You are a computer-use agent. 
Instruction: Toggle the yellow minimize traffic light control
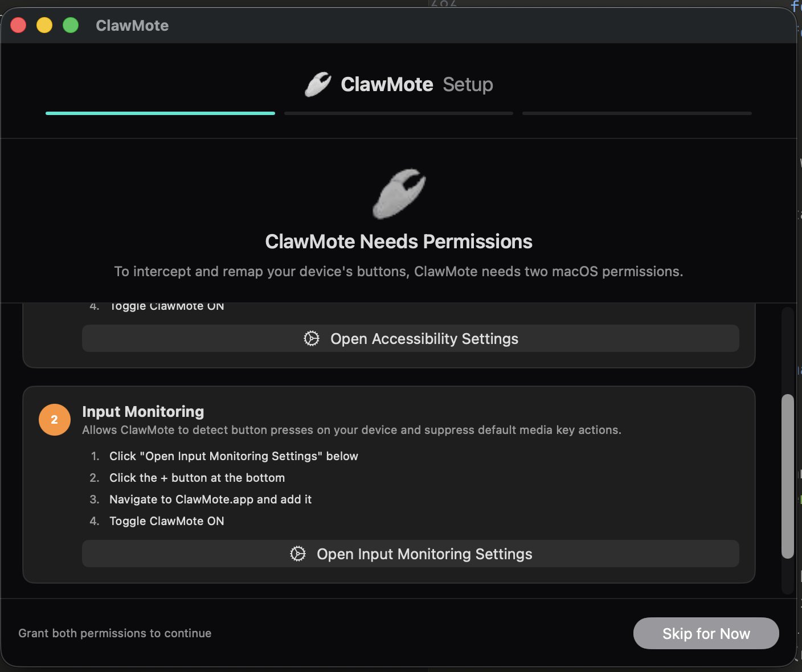tap(44, 25)
